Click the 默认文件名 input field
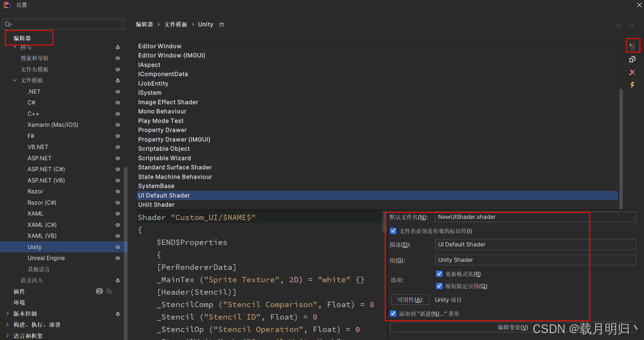The width and height of the screenshot is (644, 340). [535, 217]
